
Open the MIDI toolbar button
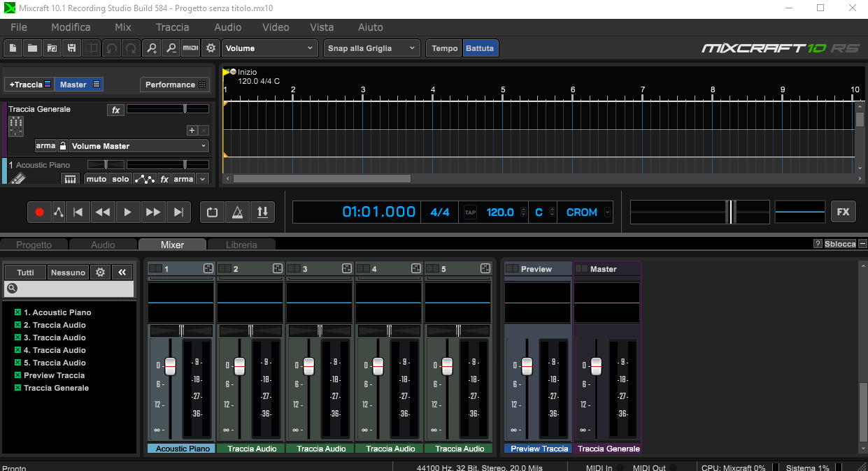tap(190, 48)
